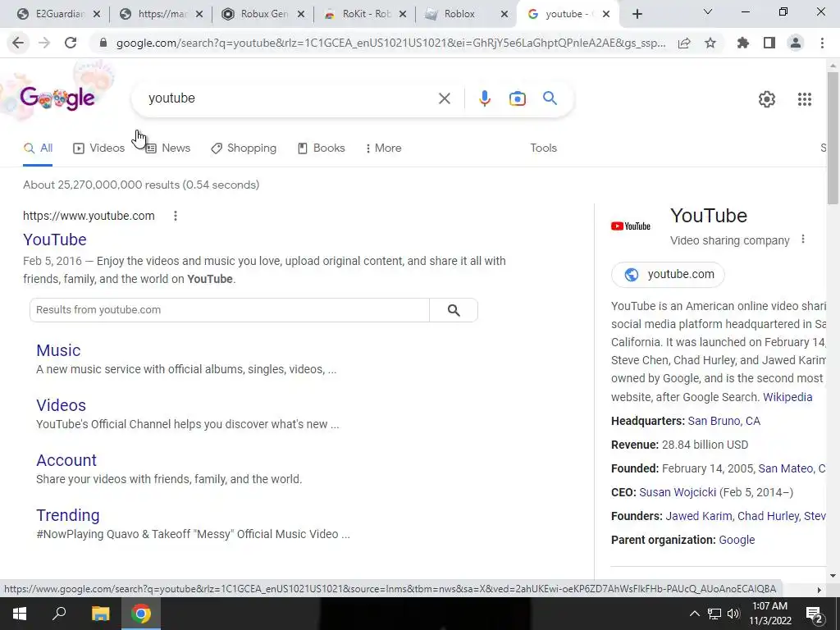Screen dimensions: 840x630
Task: Search within youtube.com using the magnifier button
Action: (454, 310)
